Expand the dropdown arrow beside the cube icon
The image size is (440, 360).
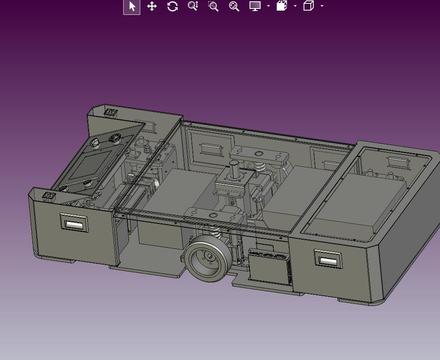tap(322, 6)
